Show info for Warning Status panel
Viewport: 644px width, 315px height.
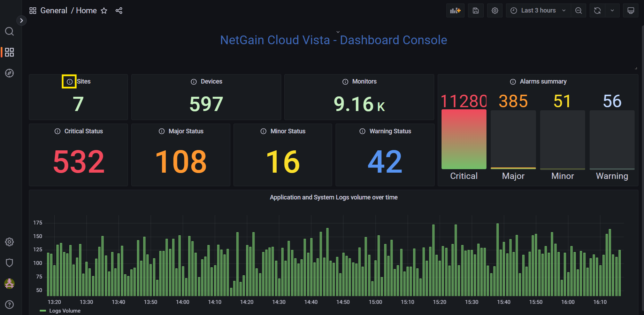[362, 131]
